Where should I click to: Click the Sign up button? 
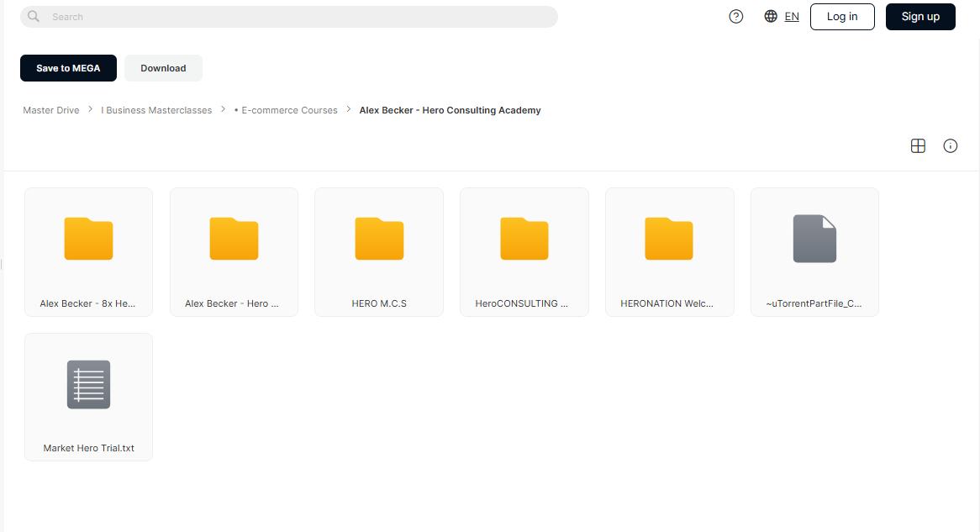coord(920,17)
